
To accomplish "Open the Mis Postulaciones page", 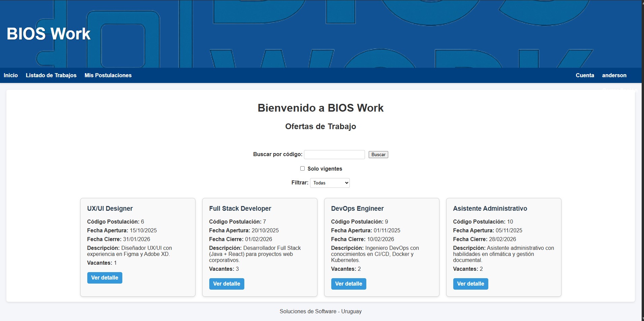I will (x=108, y=75).
